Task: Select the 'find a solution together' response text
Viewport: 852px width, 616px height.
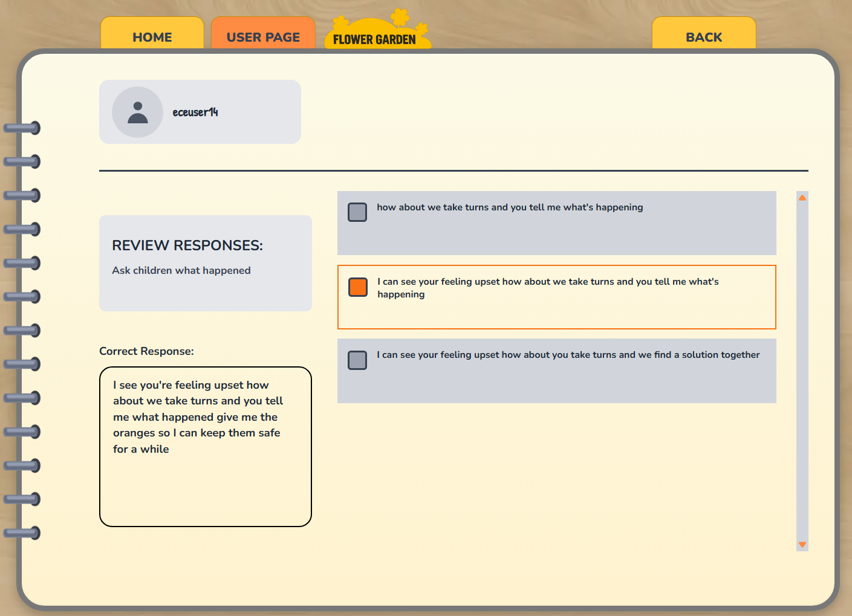Action: click(x=568, y=355)
